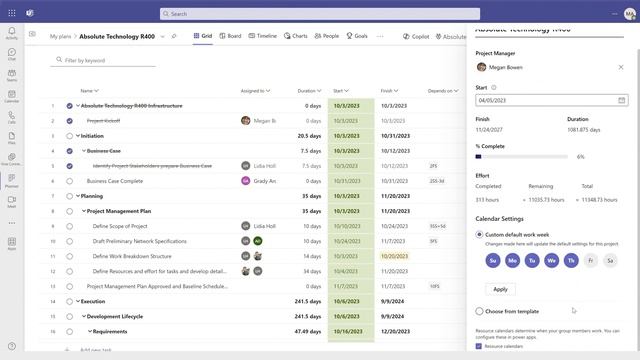Viewport: 640px width, 360px height.
Task: Select Choose from template option
Action: [479, 311]
